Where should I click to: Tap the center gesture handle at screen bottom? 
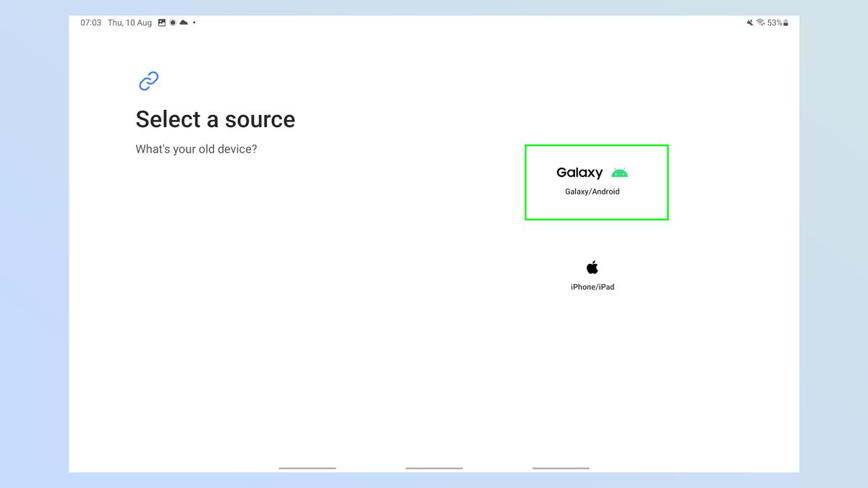(433, 468)
